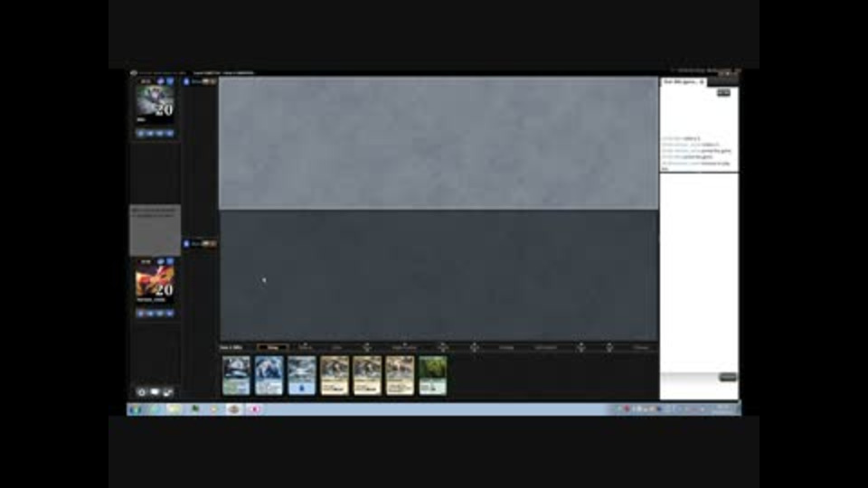Click the small dark button at the chat log's top
Screen dimensions: 868x488
tap(723, 93)
